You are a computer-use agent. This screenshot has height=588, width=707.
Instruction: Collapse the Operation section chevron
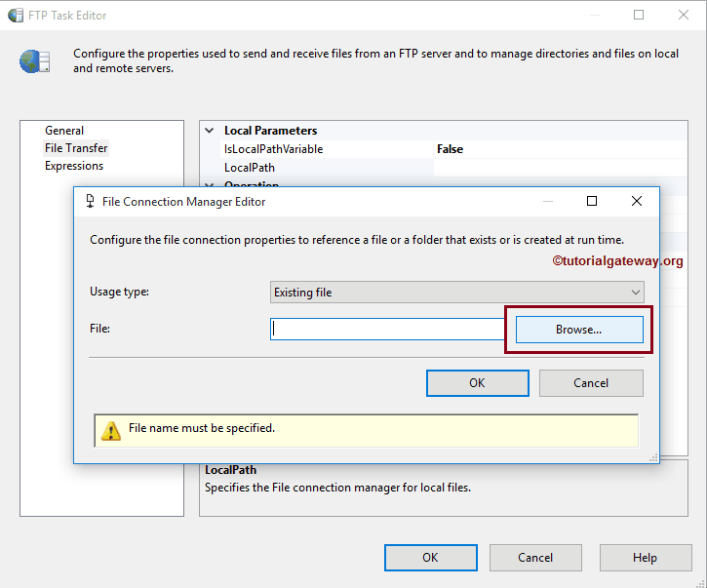point(209,183)
